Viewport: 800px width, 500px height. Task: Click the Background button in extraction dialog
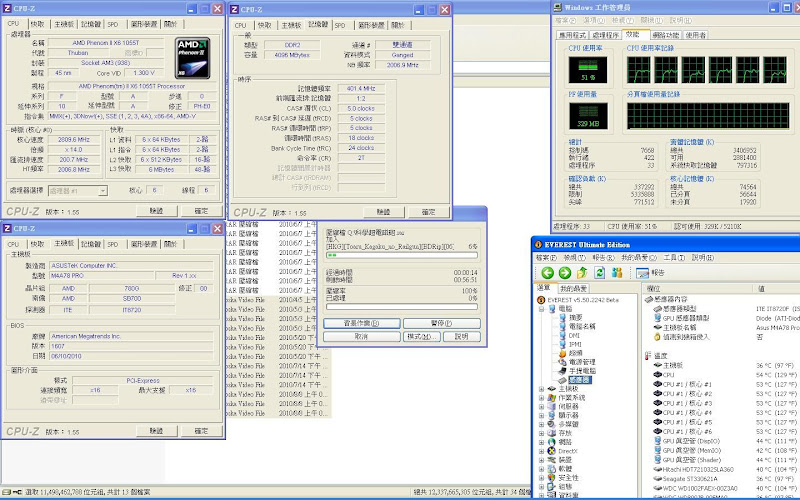(x=362, y=323)
